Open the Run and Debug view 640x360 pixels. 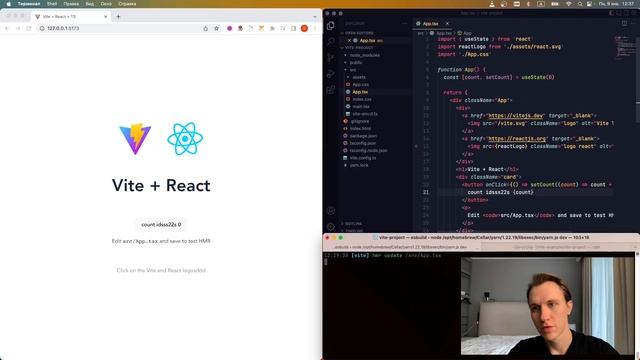click(x=331, y=74)
